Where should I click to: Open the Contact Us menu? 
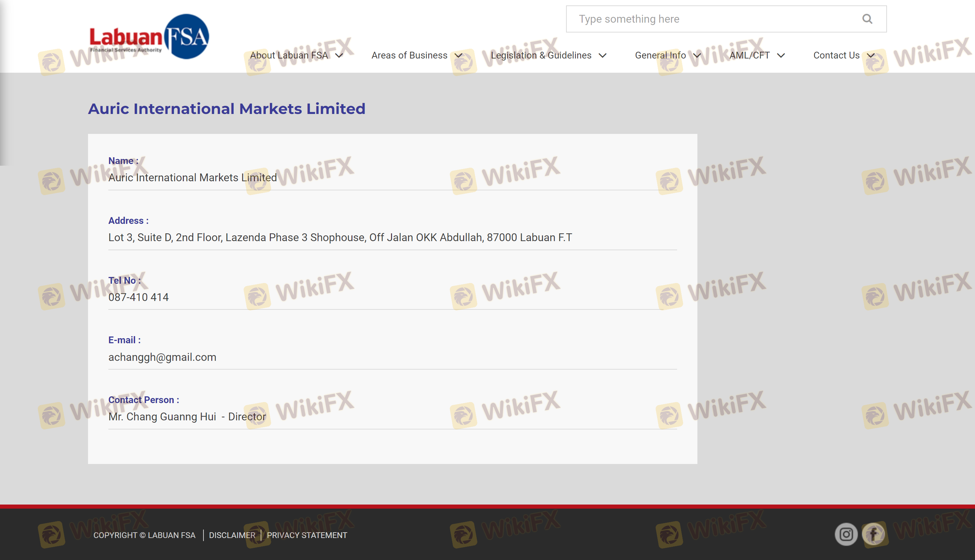pyautogui.click(x=836, y=55)
